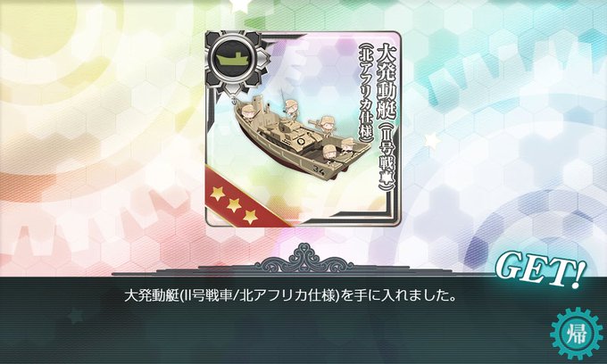
Task: Click the ornamental crest above the message bar
Action: (x=304, y=258)
